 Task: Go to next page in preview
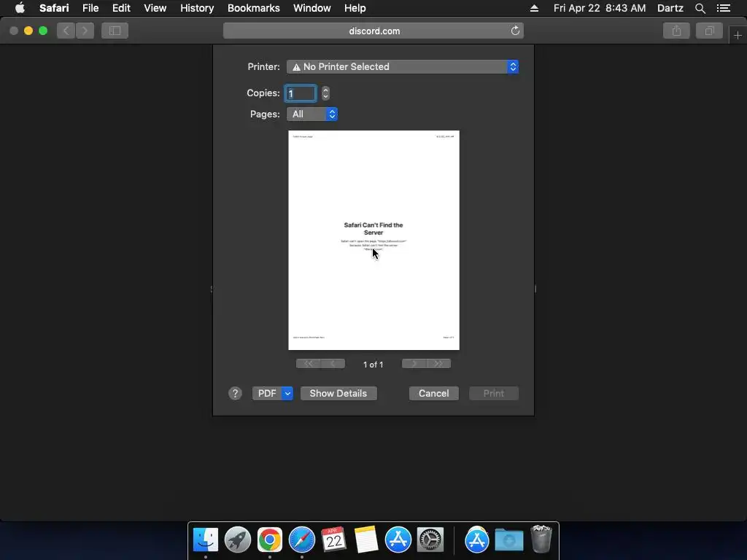click(414, 364)
